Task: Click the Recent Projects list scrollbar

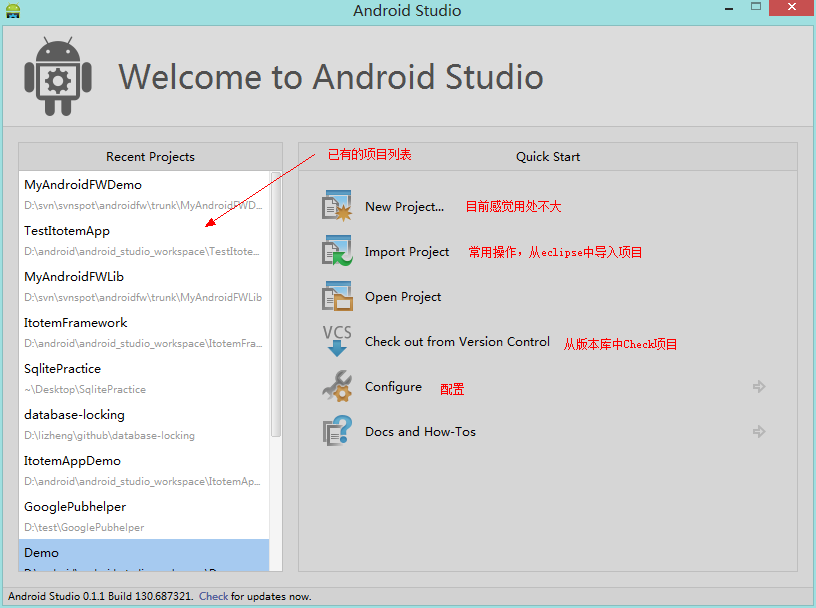Action: coord(276,305)
